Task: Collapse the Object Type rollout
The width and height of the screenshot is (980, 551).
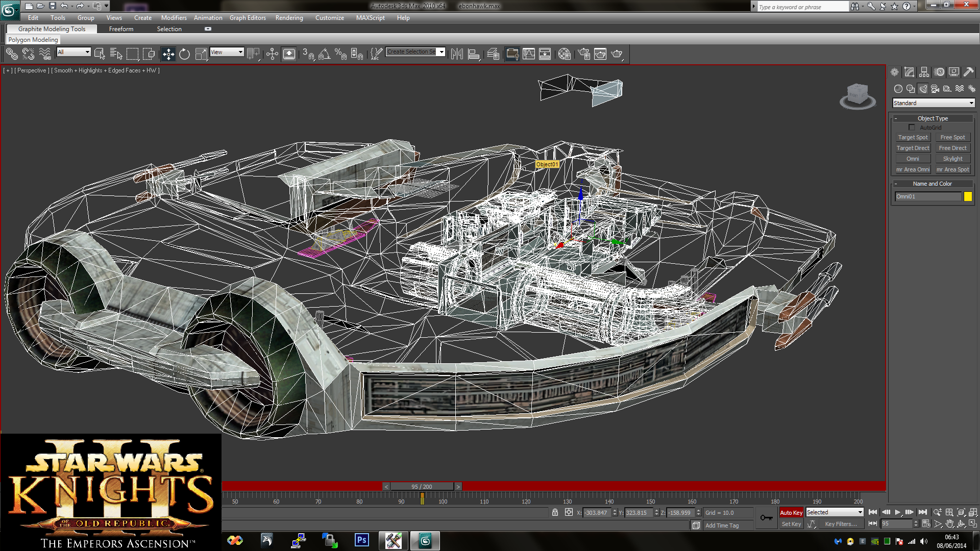Action: click(933, 118)
